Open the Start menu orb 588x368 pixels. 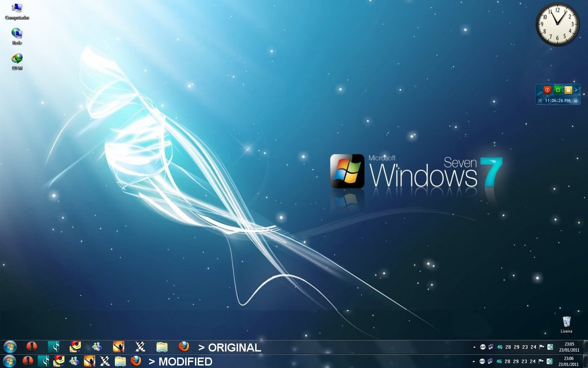9,347
